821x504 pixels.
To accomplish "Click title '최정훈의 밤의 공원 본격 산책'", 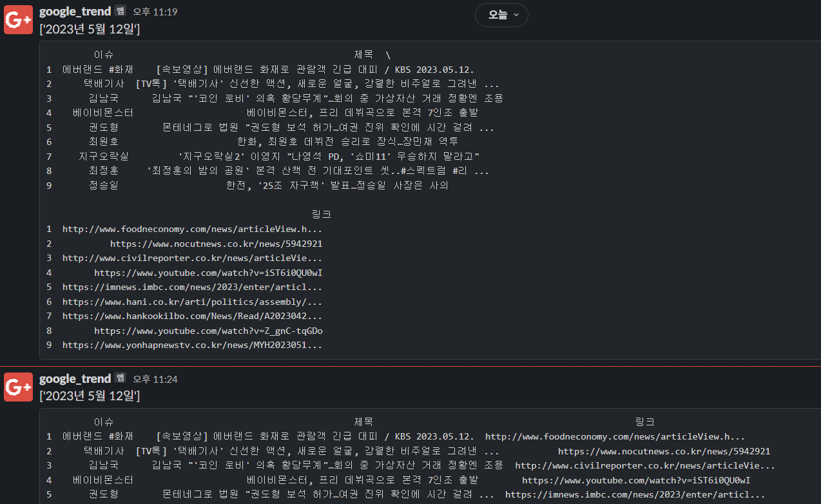I will point(318,171).
